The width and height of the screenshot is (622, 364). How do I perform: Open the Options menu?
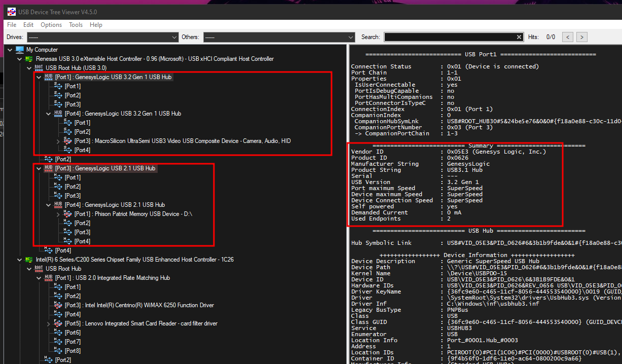[51, 25]
